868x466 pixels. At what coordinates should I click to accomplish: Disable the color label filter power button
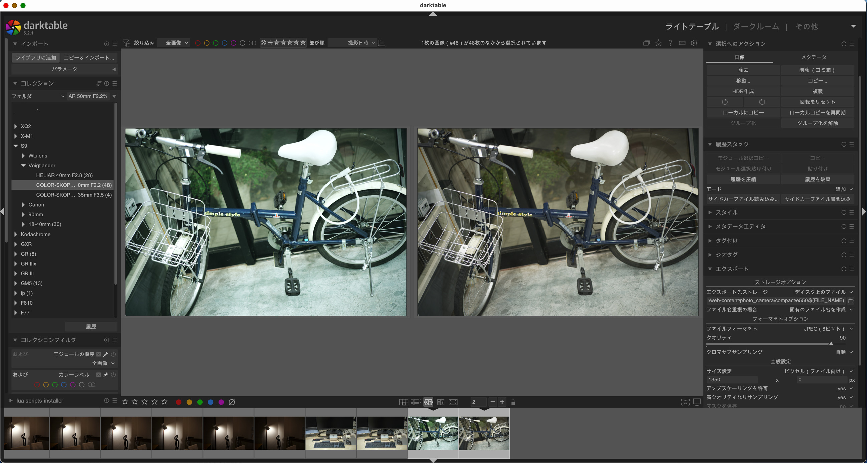(114, 375)
